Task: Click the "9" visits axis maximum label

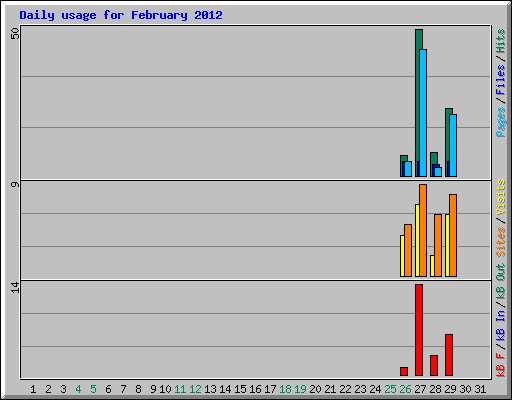Action: pyautogui.click(x=15, y=184)
